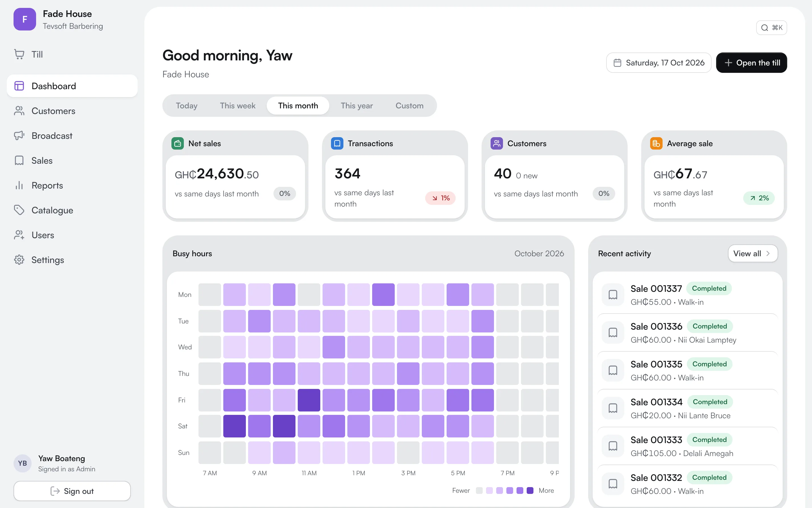
Task: Click the YB user avatar
Action: click(23, 463)
